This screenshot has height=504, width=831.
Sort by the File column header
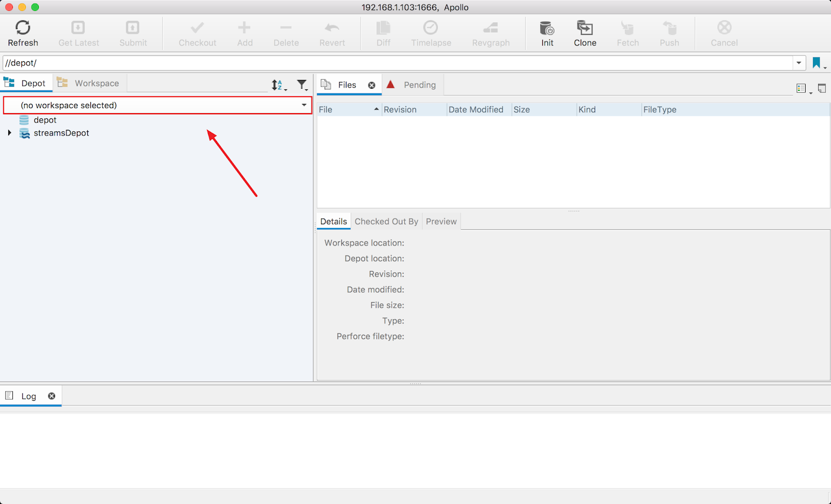[349, 110]
